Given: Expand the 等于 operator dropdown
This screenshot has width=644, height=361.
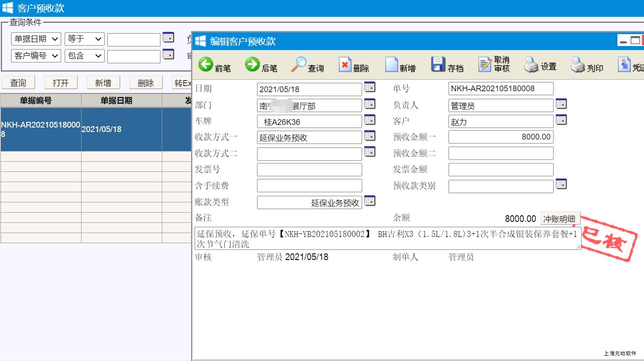Looking at the screenshot, I should (x=85, y=39).
